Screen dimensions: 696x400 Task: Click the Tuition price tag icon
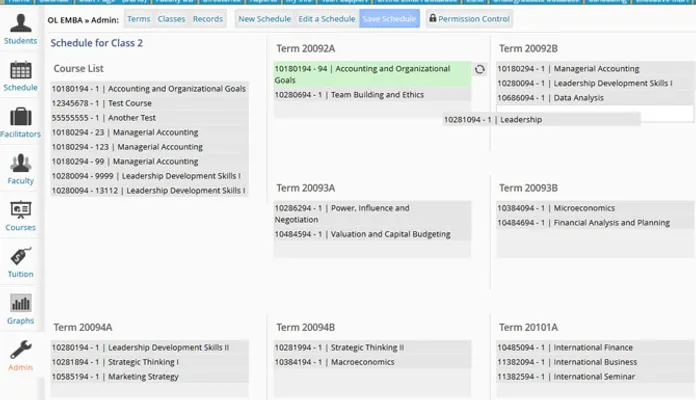(20, 257)
